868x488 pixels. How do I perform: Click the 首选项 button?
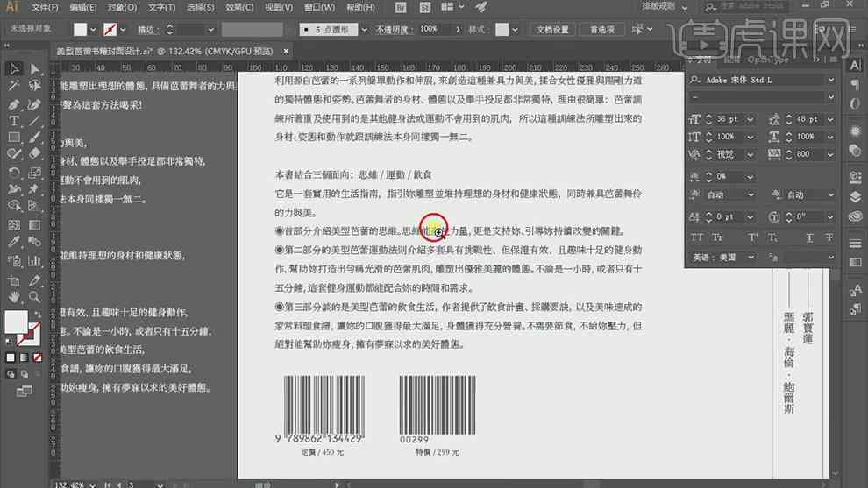pos(602,29)
